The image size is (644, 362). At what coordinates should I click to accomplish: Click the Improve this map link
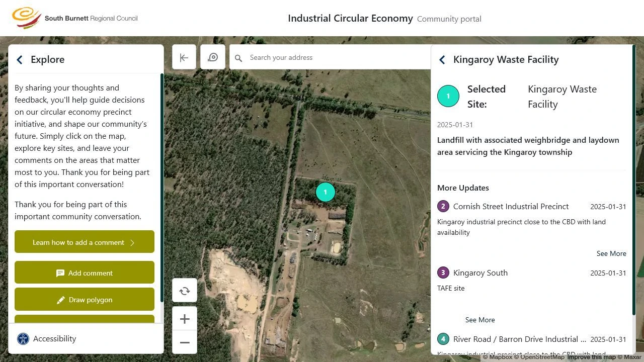592,357
